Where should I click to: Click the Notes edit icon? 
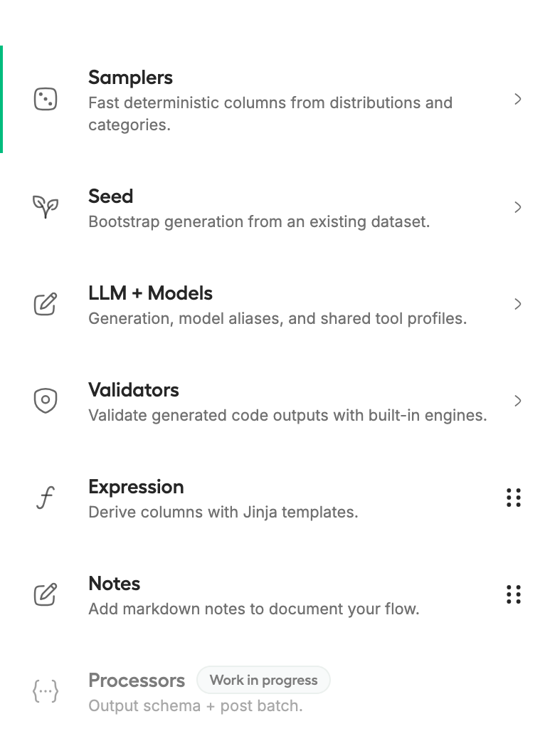46,594
